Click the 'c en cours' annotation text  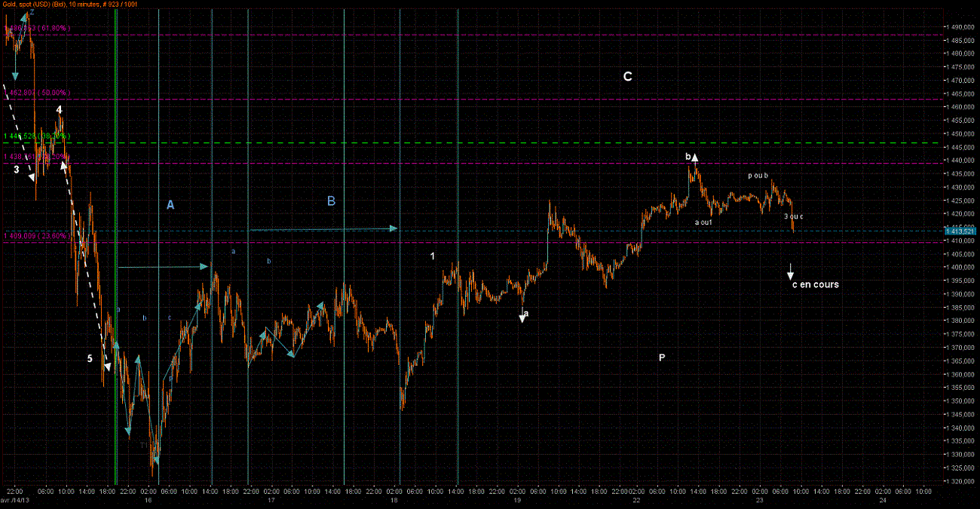[x=815, y=285]
